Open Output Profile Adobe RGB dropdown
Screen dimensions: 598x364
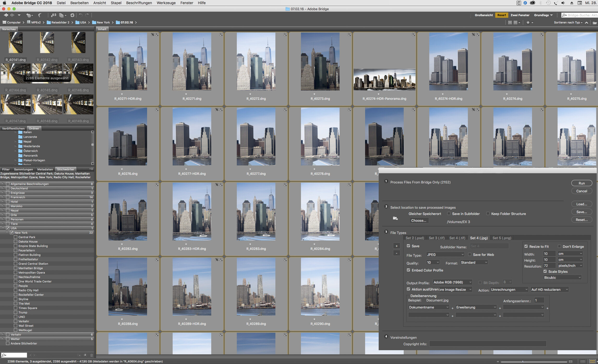(452, 282)
